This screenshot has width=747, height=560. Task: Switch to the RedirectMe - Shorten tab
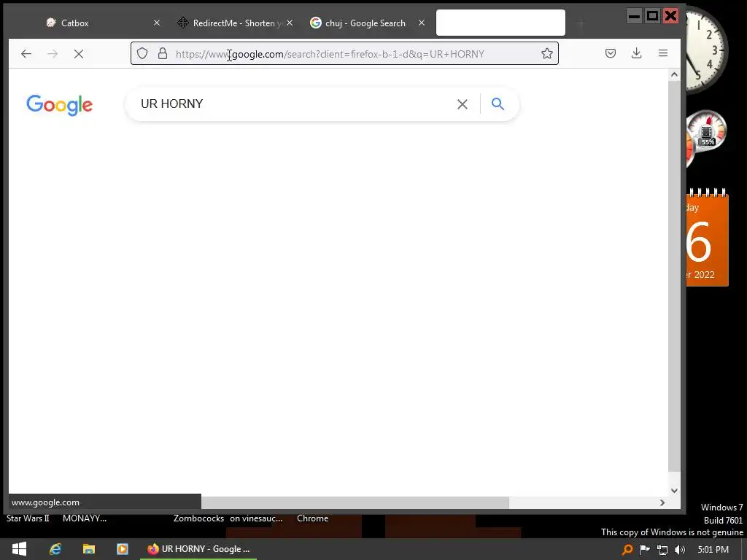point(234,23)
